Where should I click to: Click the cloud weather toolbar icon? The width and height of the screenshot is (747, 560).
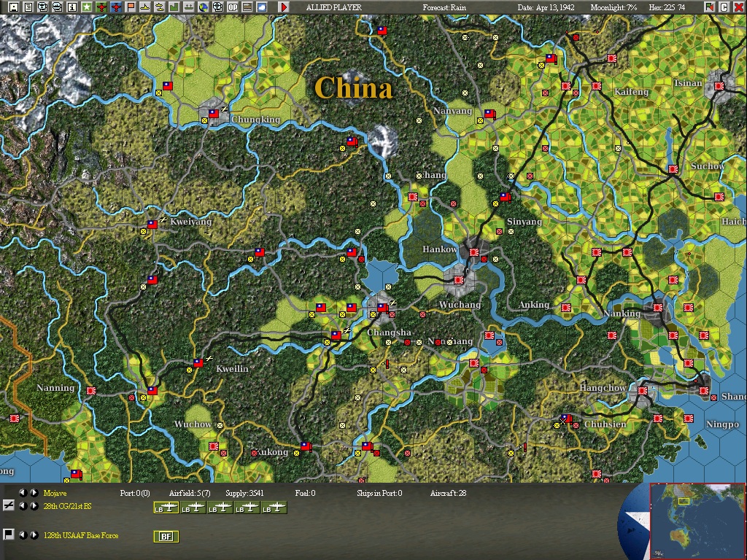coord(262,7)
